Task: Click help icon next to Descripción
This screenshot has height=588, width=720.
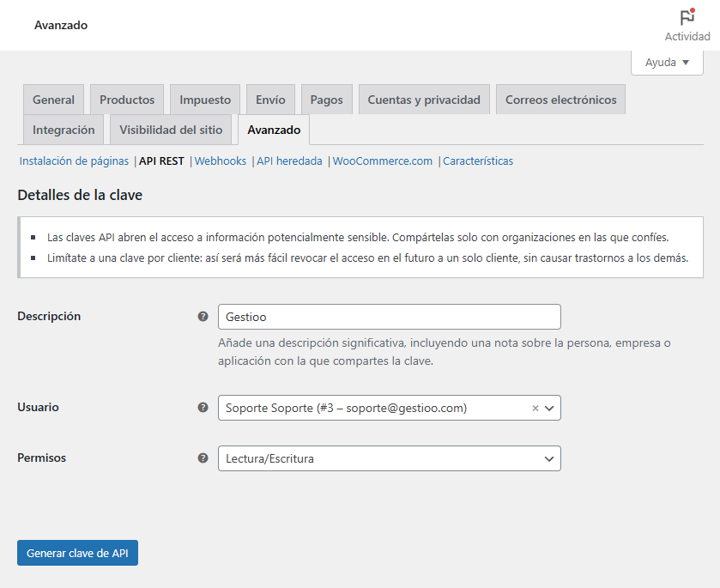Action: click(203, 317)
